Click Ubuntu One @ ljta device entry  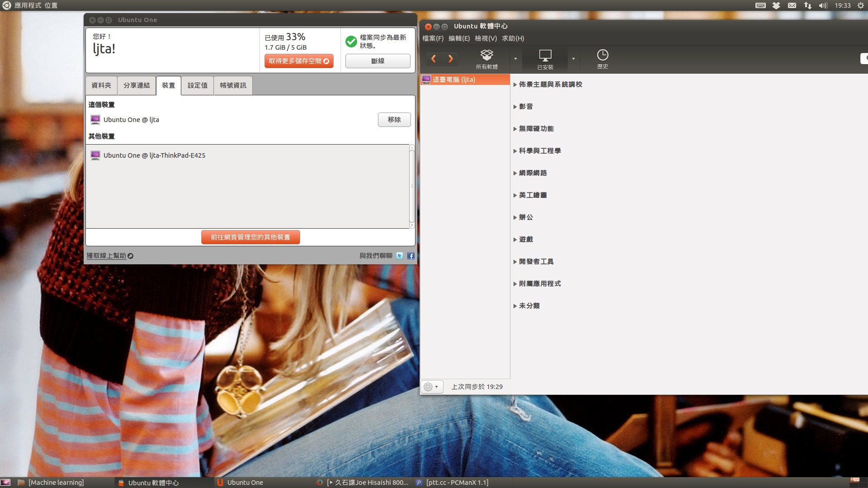point(131,120)
